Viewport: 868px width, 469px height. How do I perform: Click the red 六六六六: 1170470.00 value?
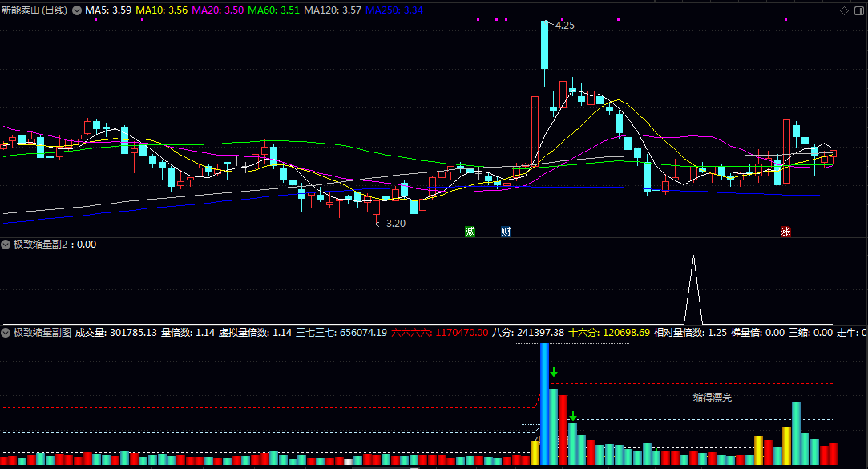click(x=439, y=333)
